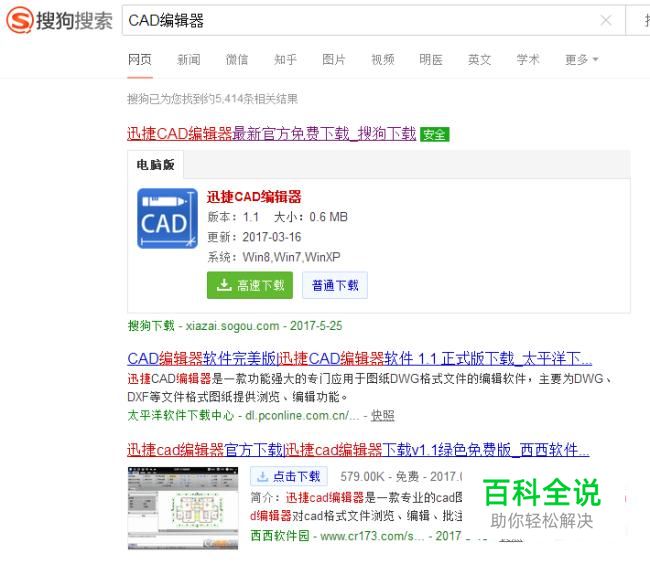Click the 搜狗已为您找到约5,414条相关结果 text
Screen dimensions: 650x564
pos(212,99)
